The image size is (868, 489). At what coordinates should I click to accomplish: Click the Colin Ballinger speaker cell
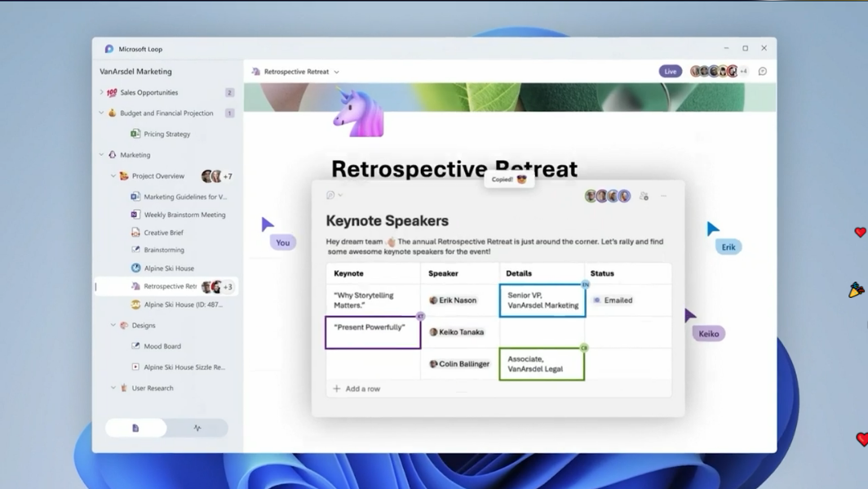click(x=459, y=364)
